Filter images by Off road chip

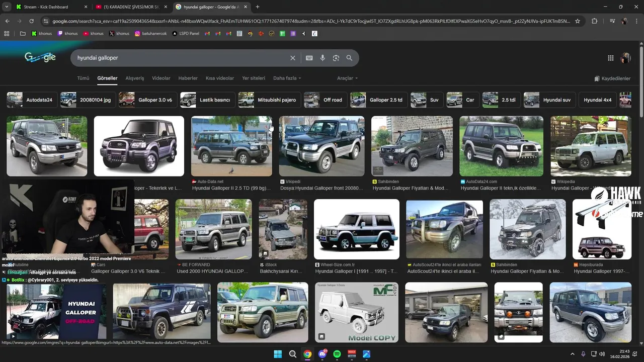pyautogui.click(x=325, y=100)
